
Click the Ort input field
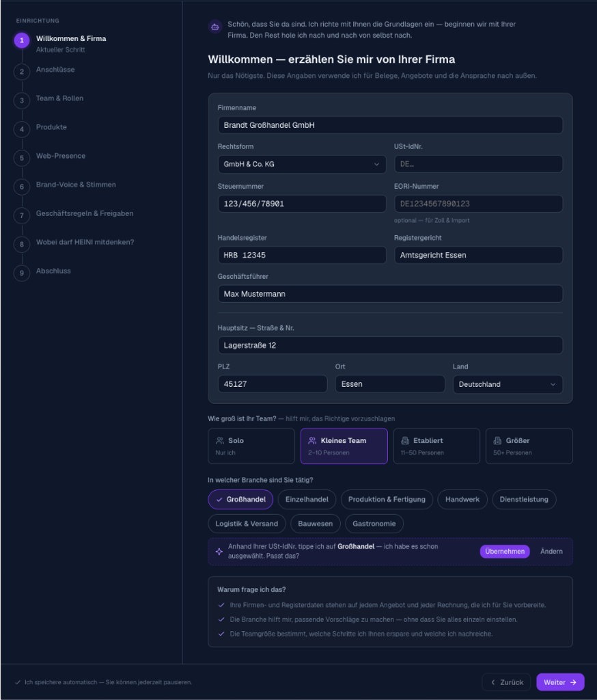[390, 384]
